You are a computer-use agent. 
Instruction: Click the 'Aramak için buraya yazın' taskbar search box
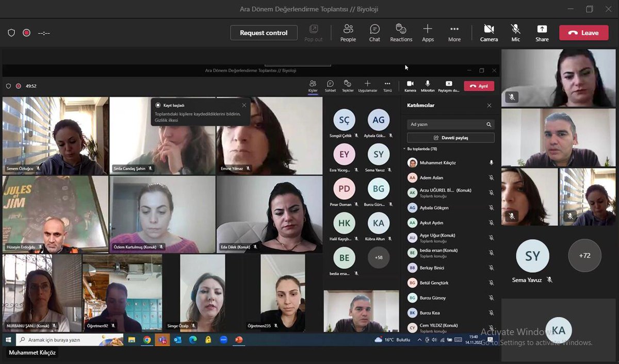(70, 340)
